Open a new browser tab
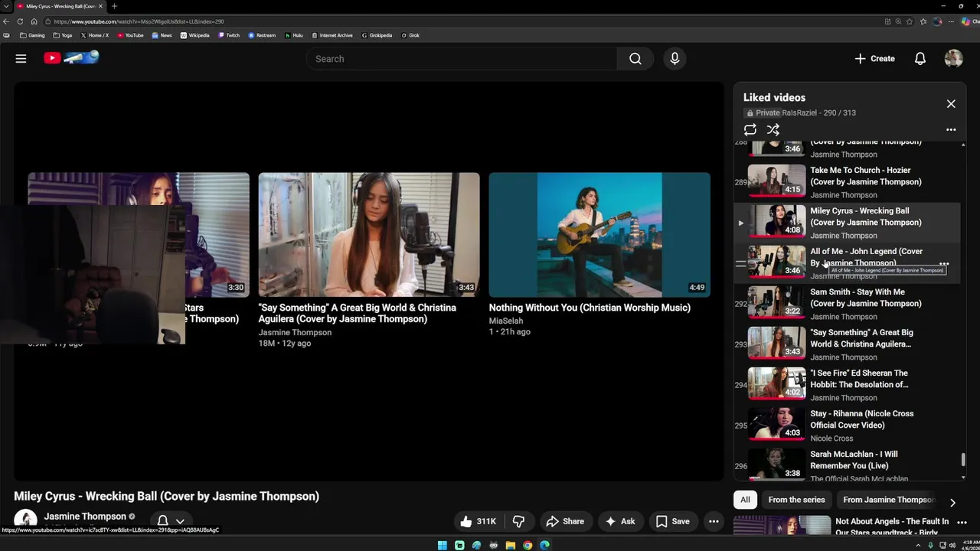Image resolution: width=980 pixels, height=551 pixels. tap(114, 6)
